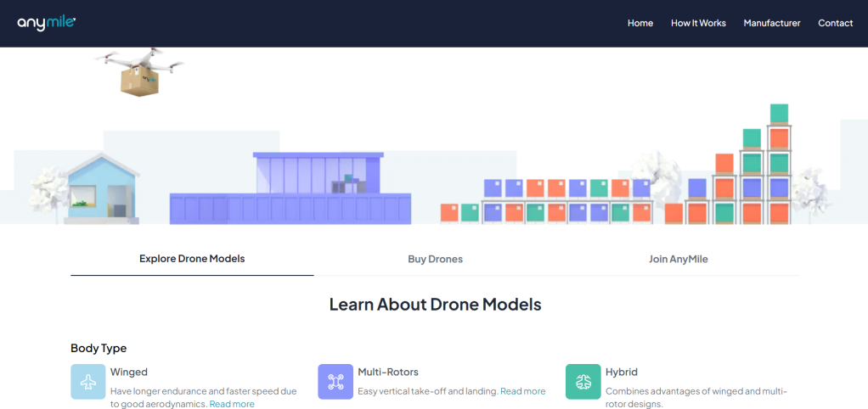Select the Hybrid body type icon
The width and height of the screenshot is (868, 409).
click(583, 382)
